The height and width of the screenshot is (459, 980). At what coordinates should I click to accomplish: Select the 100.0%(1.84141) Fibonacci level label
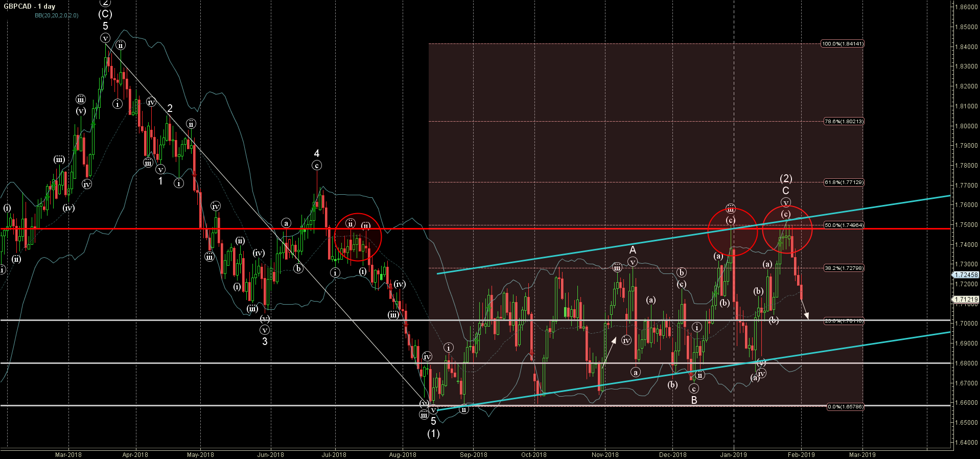point(842,44)
